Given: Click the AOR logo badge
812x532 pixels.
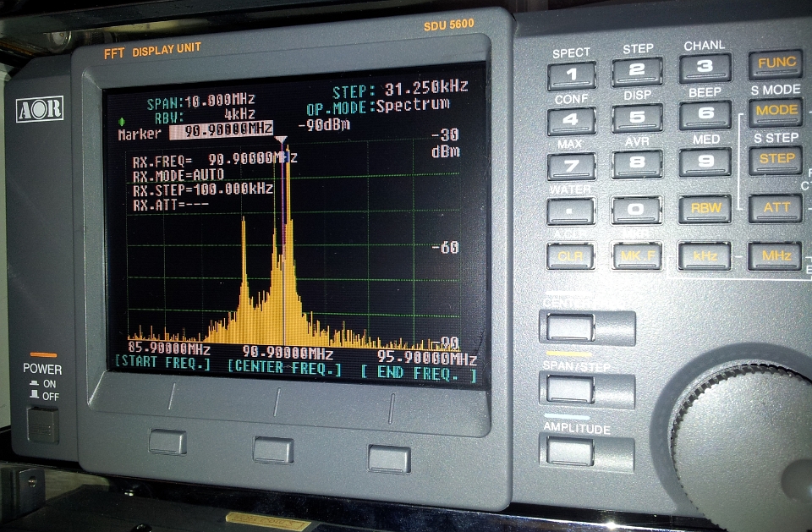Looking at the screenshot, I should 40,109.
